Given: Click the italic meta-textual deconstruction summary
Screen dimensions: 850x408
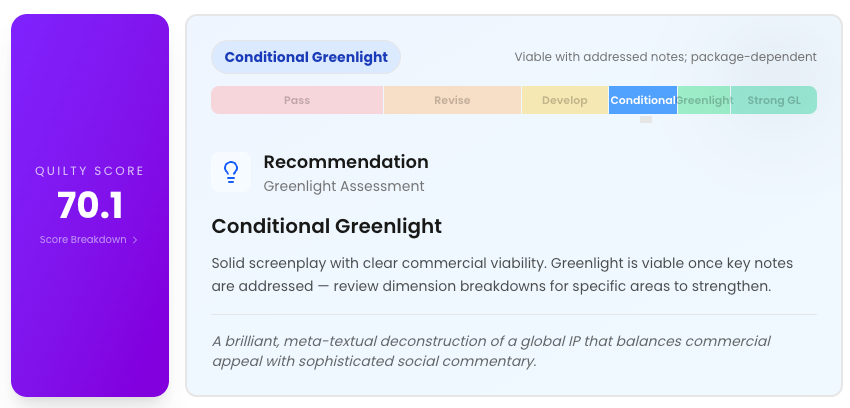Looking at the screenshot, I should (491, 351).
